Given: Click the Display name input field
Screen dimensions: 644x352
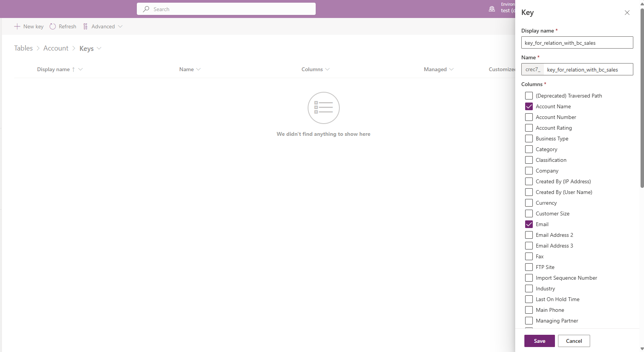Looking at the screenshot, I should tap(577, 42).
